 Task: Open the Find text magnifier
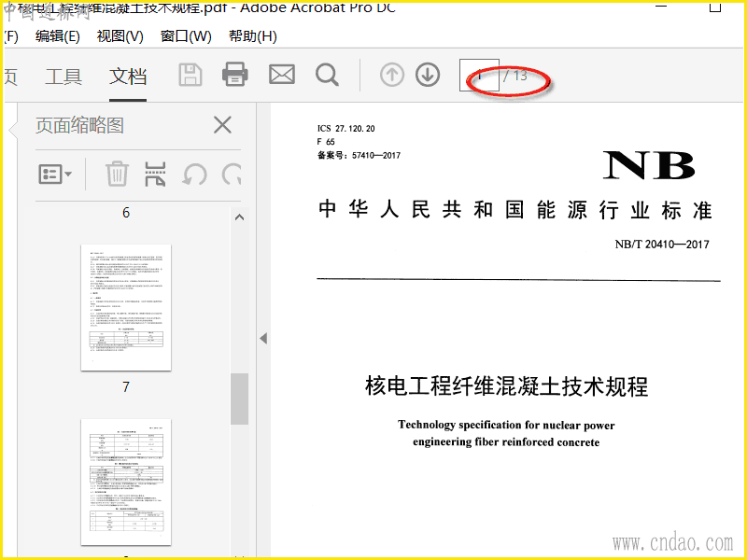pos(328,75)
